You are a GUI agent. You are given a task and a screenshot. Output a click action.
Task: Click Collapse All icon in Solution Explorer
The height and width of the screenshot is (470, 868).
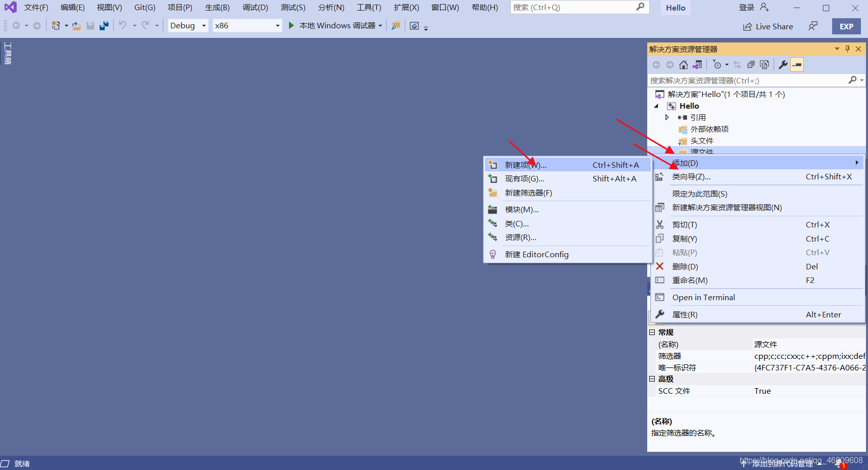(751, 65)
